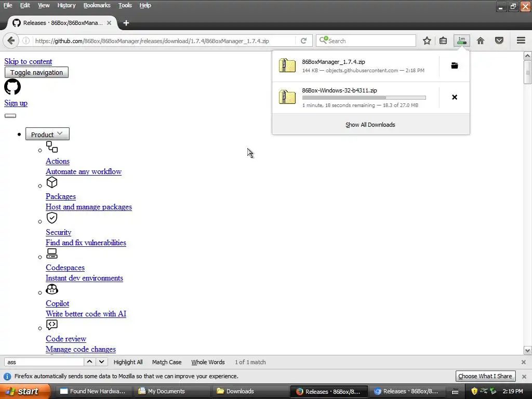Open the View menu

44,5
